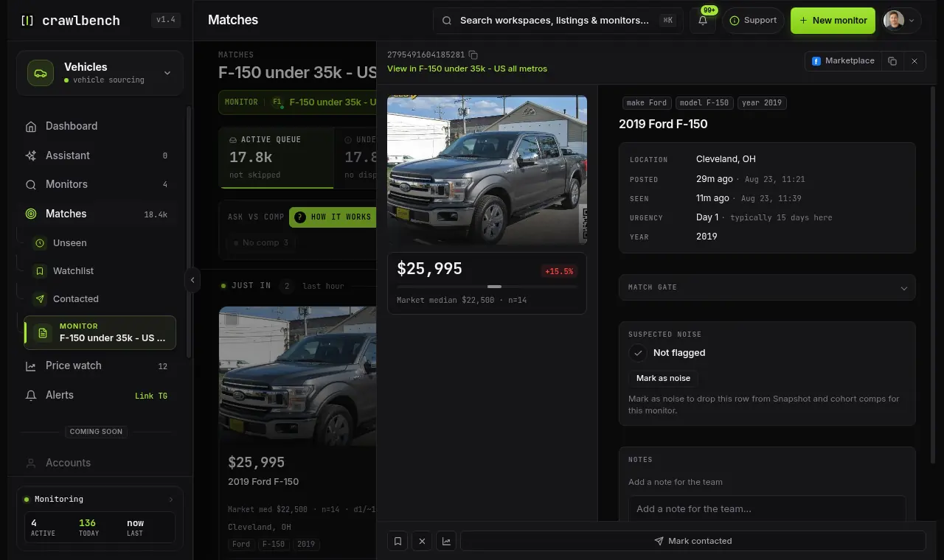Click the bookmark icon in bottom bar
The image size is (944, 560).
pos(398,541)
